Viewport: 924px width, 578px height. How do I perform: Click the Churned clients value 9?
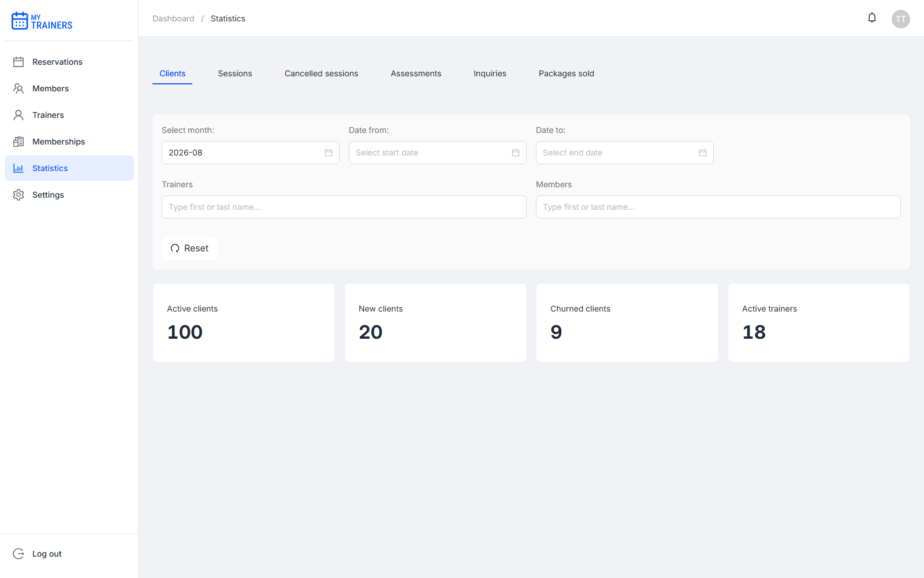click(556, 332)
